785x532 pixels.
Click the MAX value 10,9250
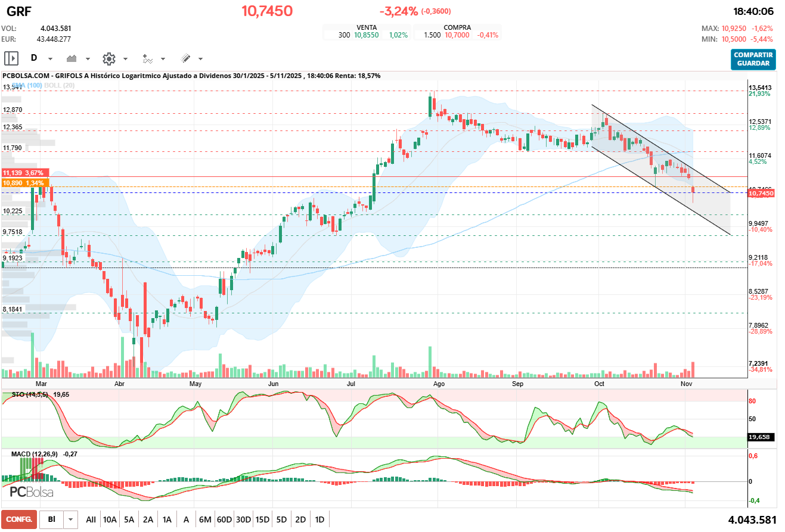734,28
